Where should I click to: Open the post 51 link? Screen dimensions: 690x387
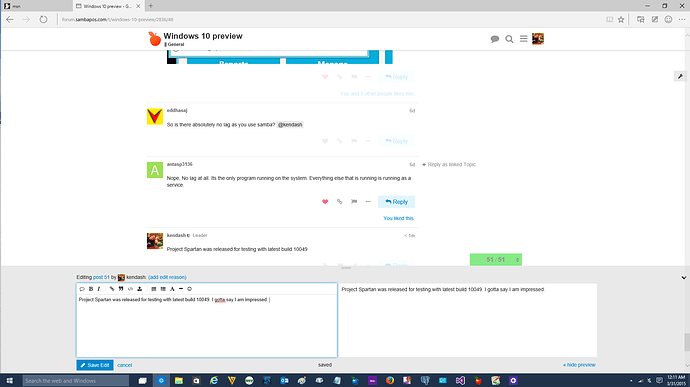(101, 277)
